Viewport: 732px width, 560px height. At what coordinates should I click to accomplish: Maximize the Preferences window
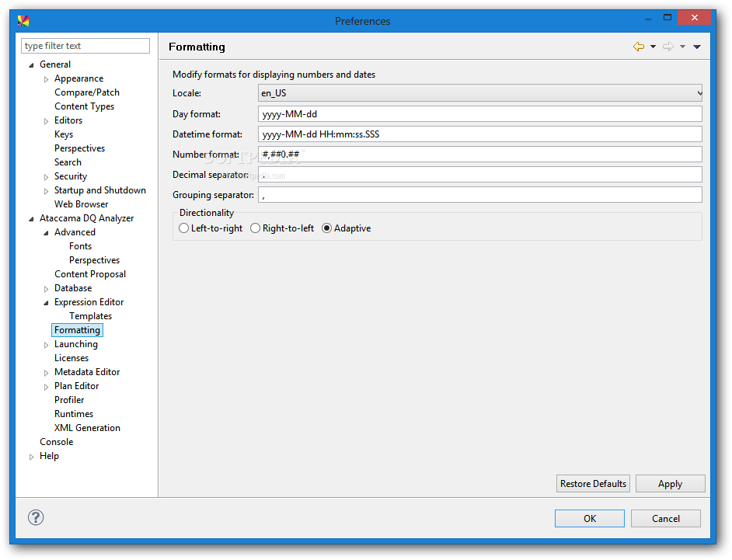668,18
